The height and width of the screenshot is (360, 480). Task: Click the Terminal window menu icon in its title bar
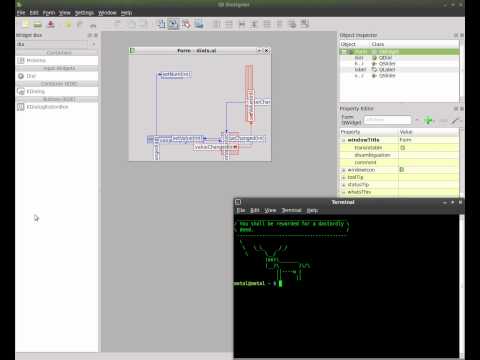tap(238, 202)
